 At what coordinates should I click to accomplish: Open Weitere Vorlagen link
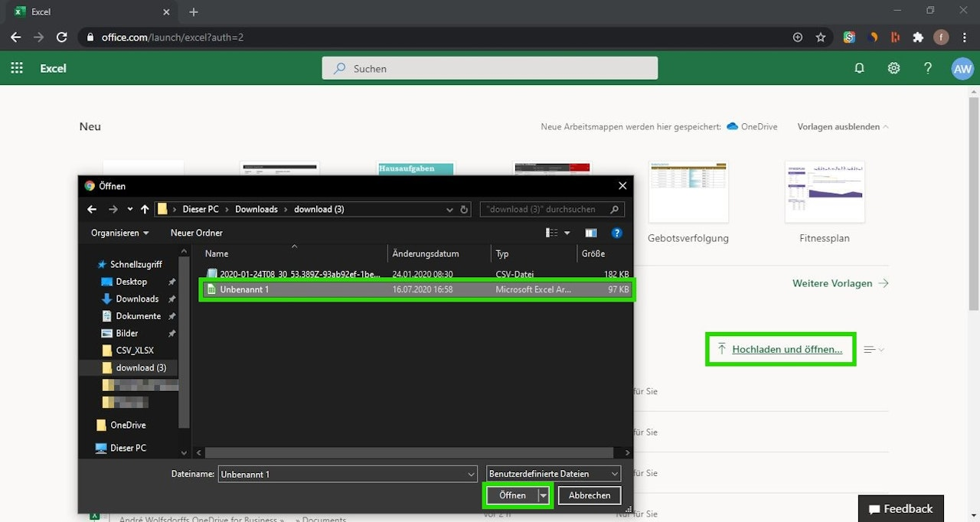tap(841, 283)
